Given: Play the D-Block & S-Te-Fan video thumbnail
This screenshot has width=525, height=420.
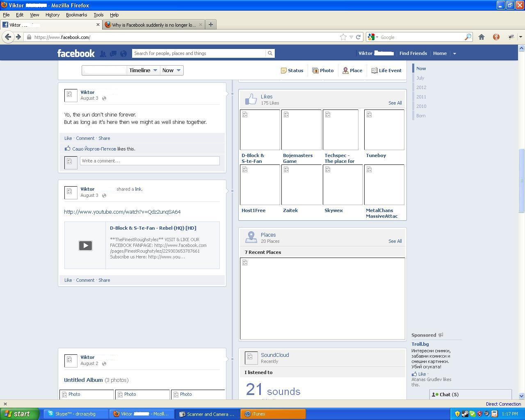Looking at the screenshot, I should pos(85,245).
